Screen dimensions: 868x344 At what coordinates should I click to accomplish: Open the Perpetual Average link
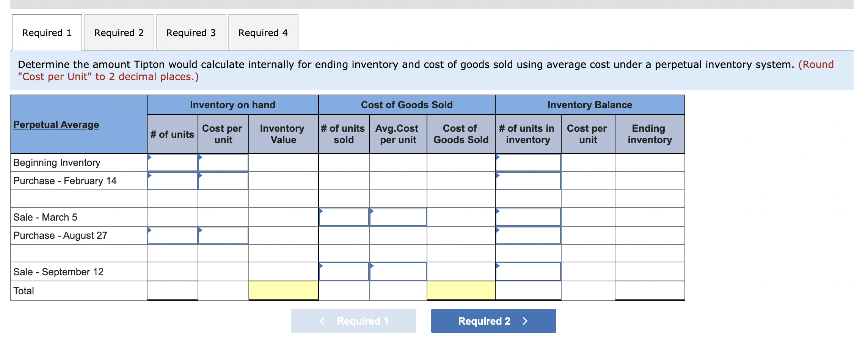pyautogui.click(x=56, y=125)
